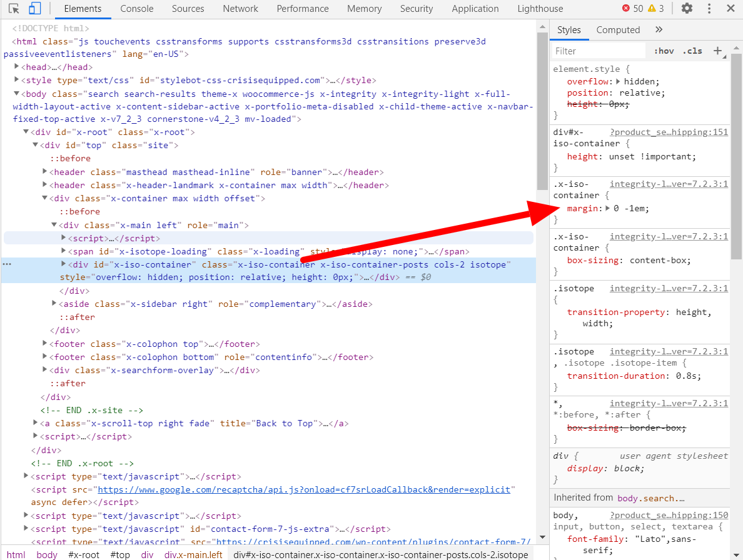Show more style pane tabs chevron
The width and height of the screenshot is (743, 560).
coord(659,29)
